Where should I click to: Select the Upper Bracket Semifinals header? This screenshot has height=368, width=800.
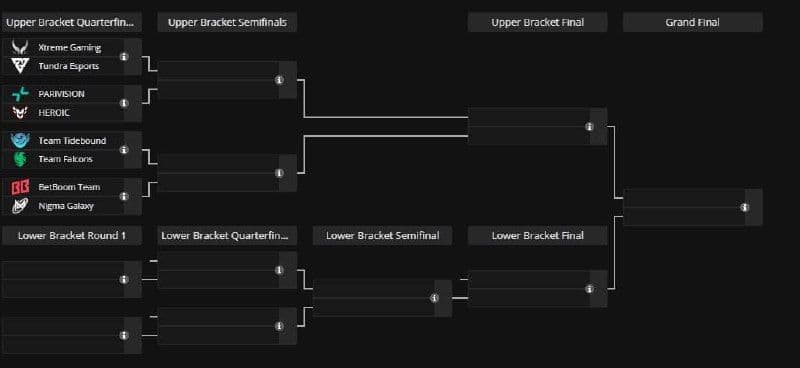pyautogui.click(x=227, y=22)
